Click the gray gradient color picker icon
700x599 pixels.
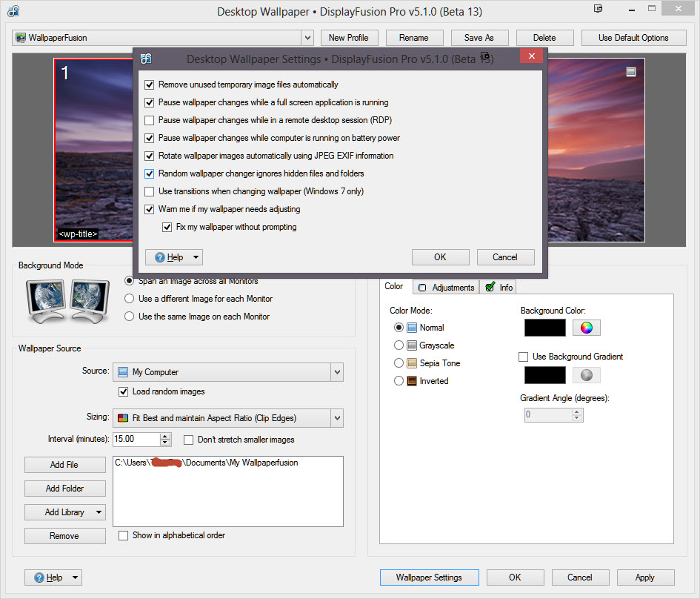pyautogui.click(x=586, y=374)
